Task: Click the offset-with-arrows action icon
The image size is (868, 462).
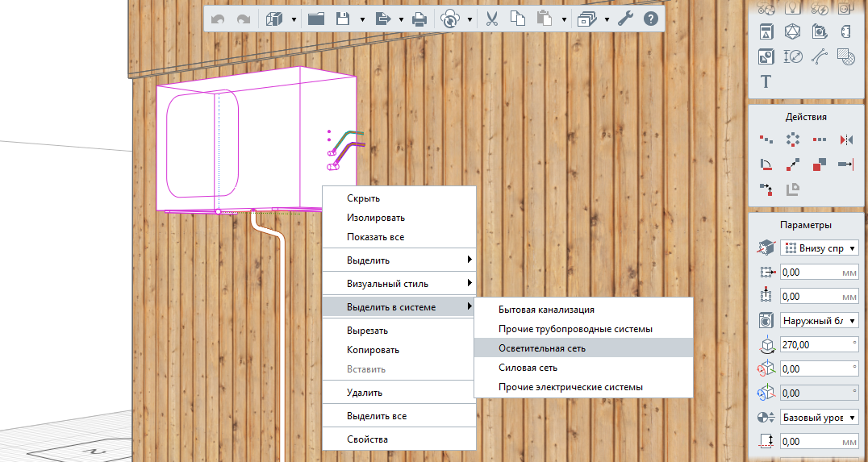Action: pos(766,189)
